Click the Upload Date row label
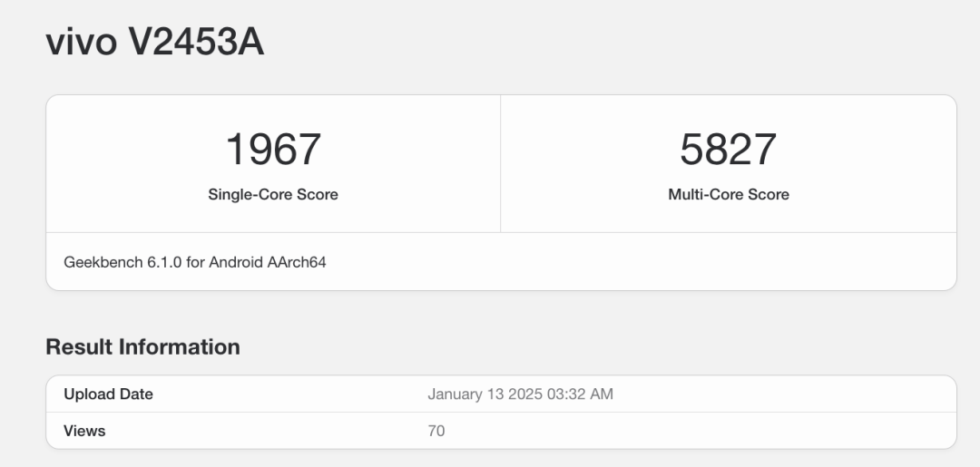 tap(108, 394)
